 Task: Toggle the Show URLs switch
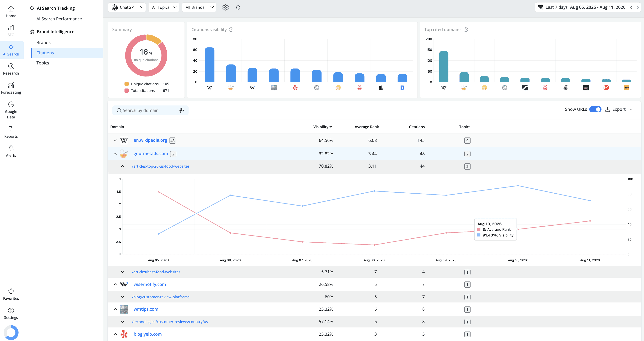pyautogui.click(x=595, y=109)
